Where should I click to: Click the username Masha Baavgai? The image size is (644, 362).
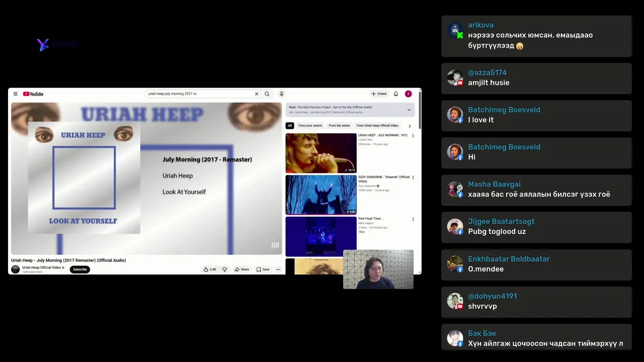point(494,184)
